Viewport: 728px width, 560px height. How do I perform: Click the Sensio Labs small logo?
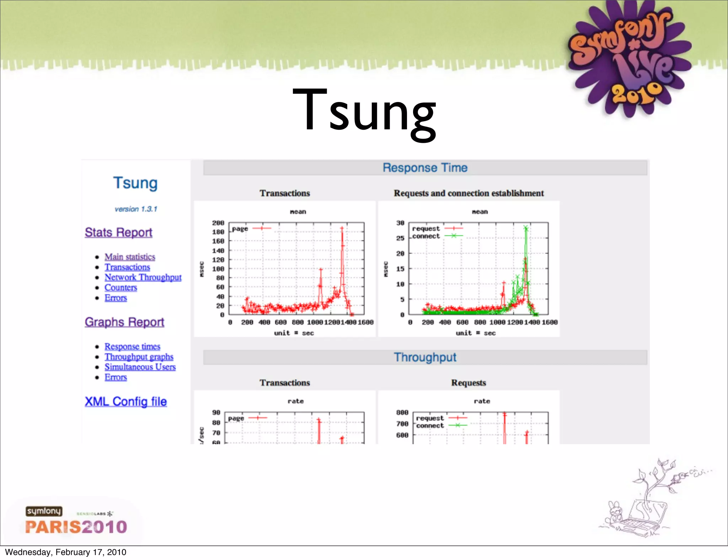pyautogui.click(x=95, y=513)
